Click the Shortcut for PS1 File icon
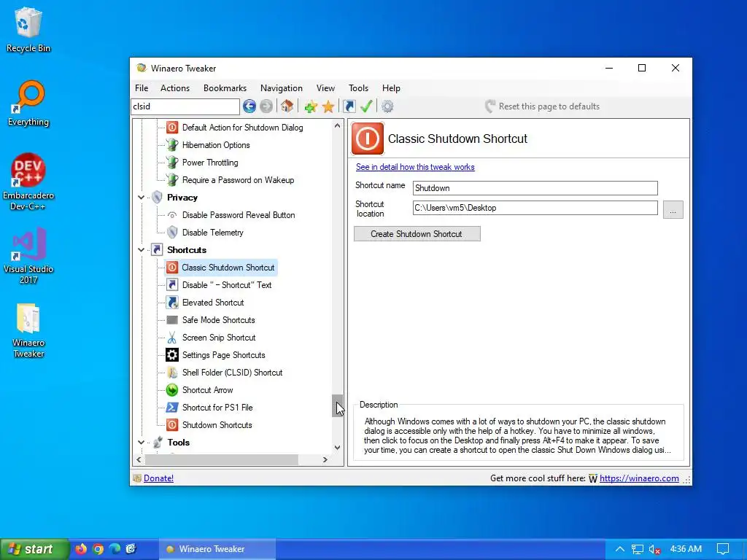Image resolution: width=747 pixels, height=560 pixels. tap(172, 408)
